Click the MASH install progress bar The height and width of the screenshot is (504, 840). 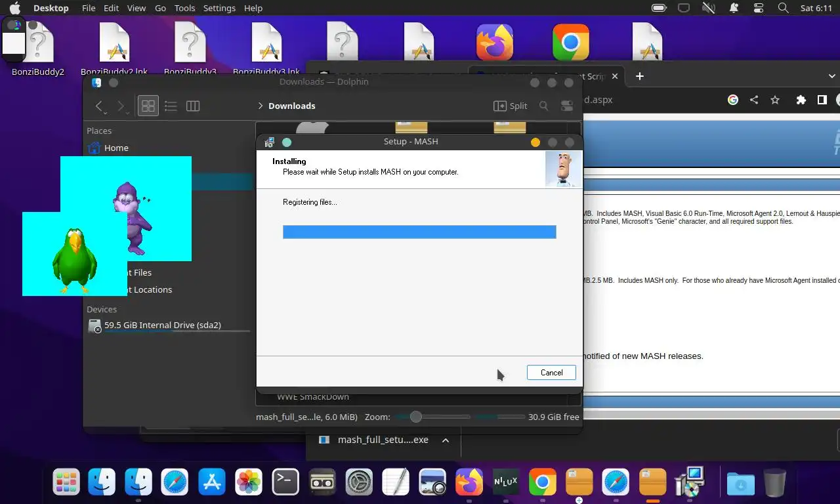coord(419,232)
